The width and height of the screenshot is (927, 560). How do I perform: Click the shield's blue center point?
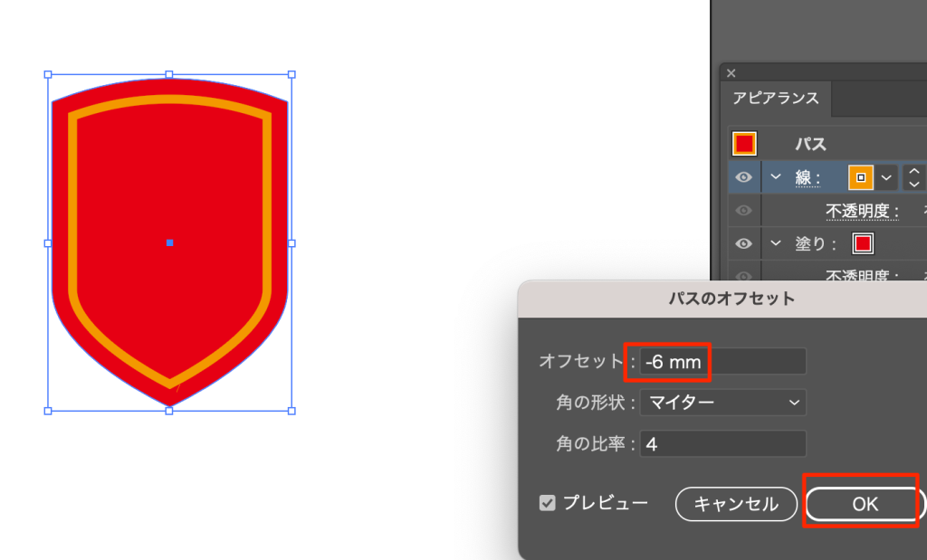169,242
